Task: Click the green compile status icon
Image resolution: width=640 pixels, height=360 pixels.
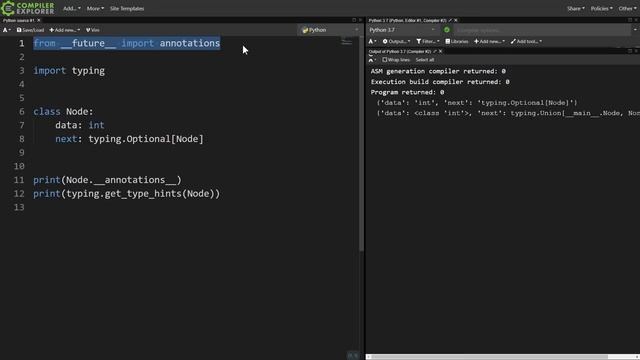Action: click(x=447, y=30)
